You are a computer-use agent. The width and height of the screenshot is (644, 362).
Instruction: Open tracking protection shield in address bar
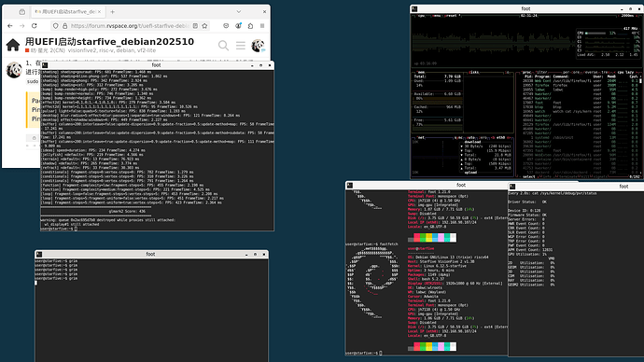pyautogui.click(x=55, y=26)
